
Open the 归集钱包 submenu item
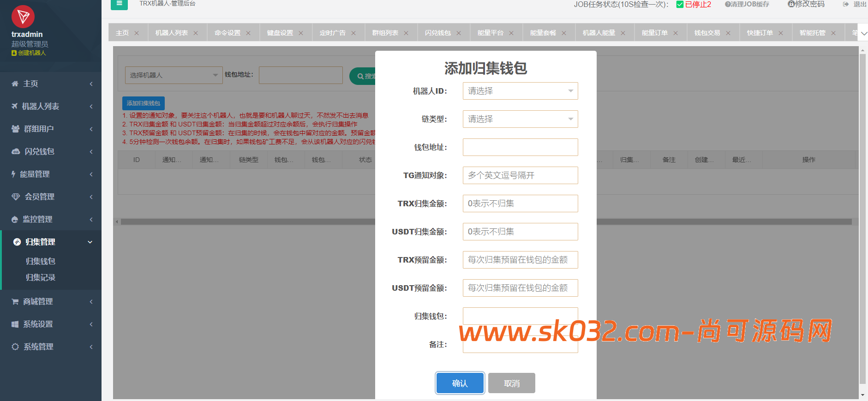coord(41,261)
